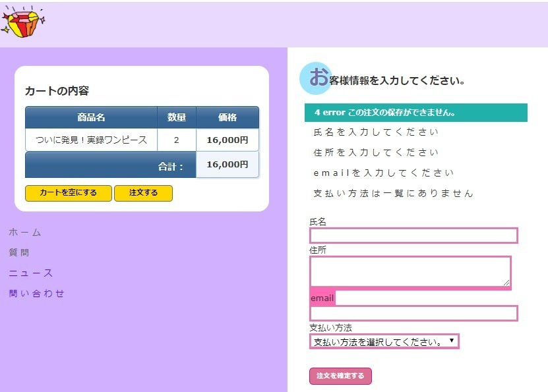Click the ついに発見！実録ワンピース product row

coord(91,140)
